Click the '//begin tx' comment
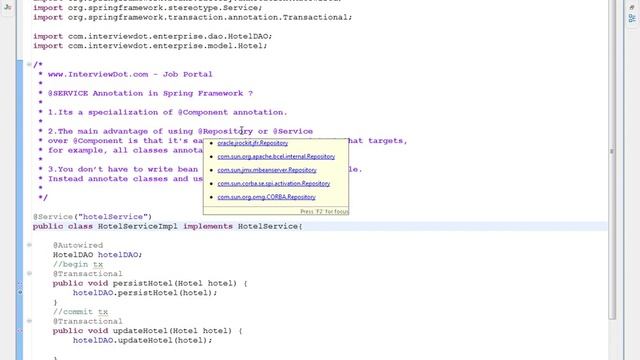Image resolution: width=640 pixels, height=360 pixels. coord(78,264)
